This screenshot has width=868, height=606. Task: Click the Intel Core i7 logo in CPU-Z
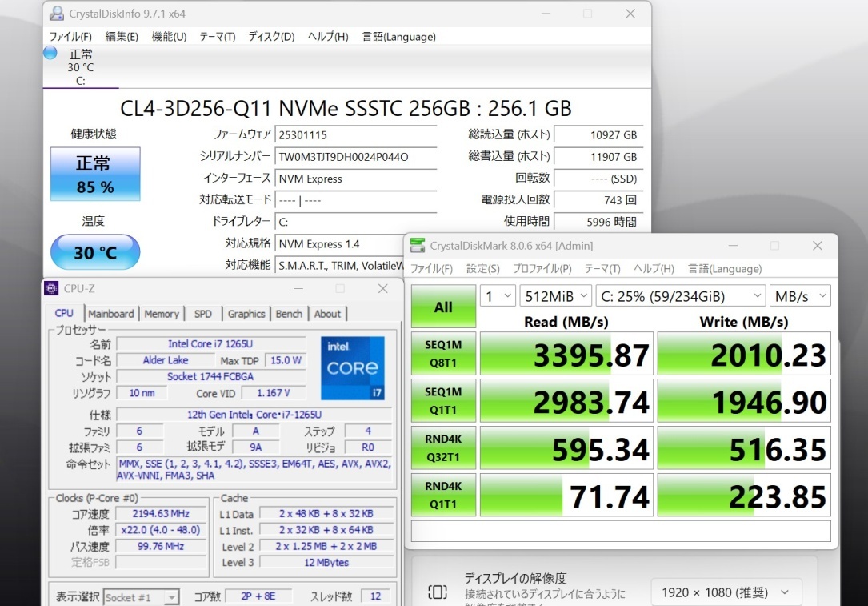352,368
